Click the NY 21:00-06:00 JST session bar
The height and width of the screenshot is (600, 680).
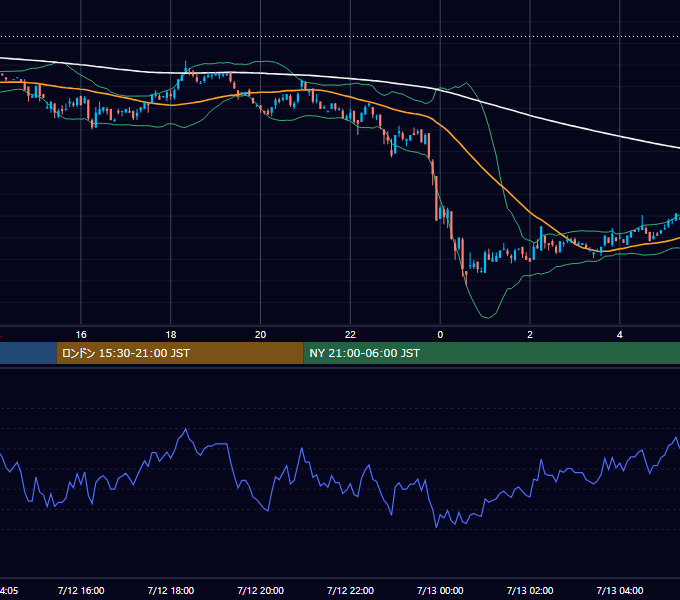click(x=492, y=353)
